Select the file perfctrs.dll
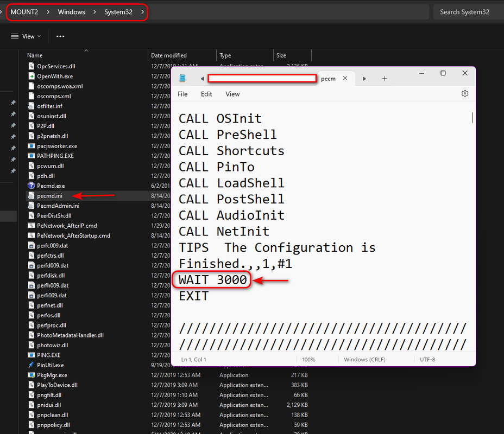Screen dimensions: 504x434 pos(50,255)
